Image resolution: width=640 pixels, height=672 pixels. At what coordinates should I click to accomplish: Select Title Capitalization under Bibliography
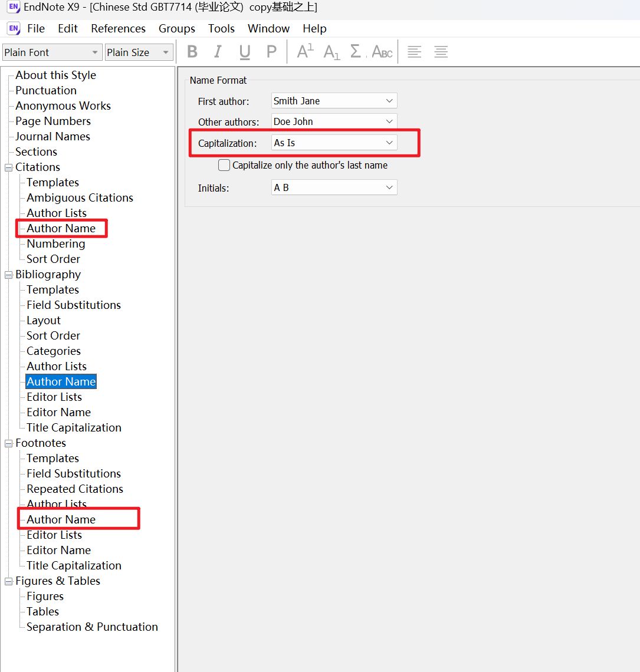74,428
